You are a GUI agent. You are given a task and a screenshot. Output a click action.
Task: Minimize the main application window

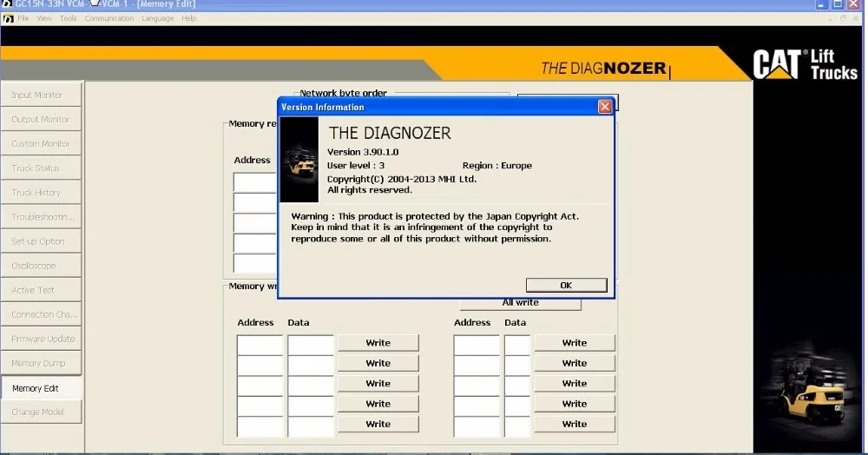pos(821,4)
